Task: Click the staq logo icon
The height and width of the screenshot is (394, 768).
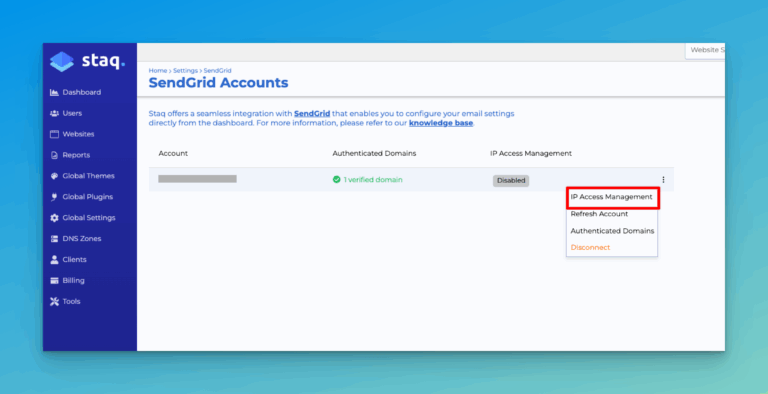Action: [x=62, y=62]
